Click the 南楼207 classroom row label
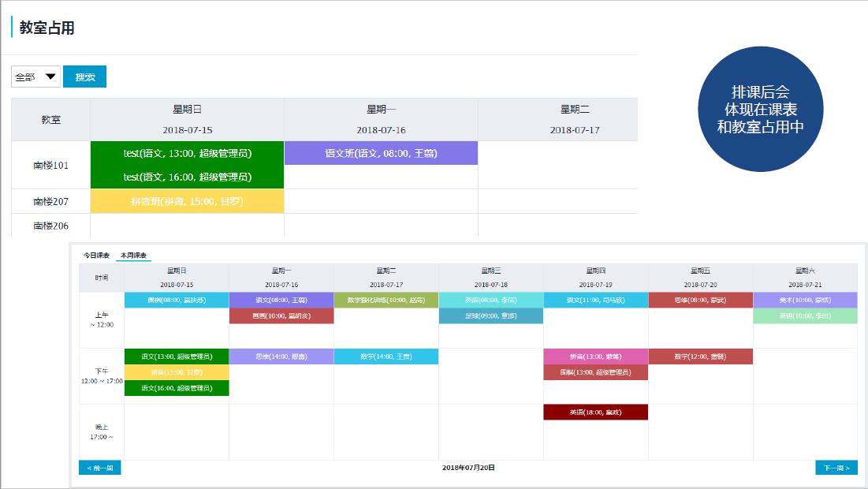The width and height of the screenshot is (868, 489). (50, 201)
